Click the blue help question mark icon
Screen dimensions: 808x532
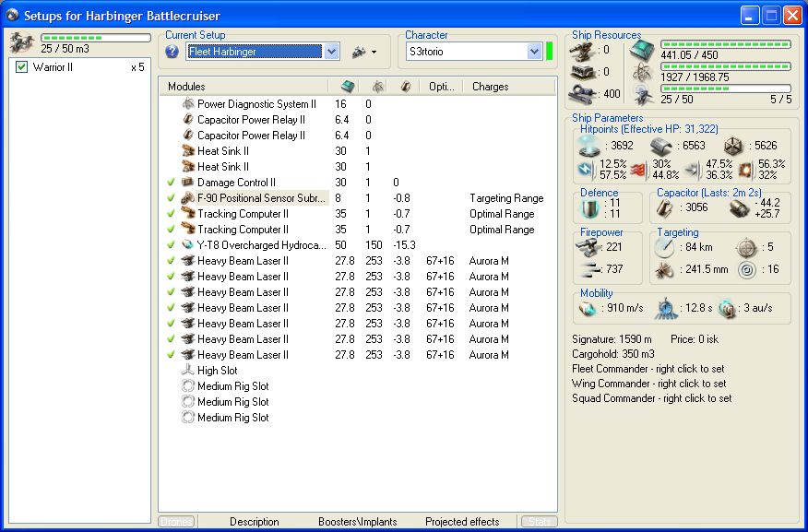pyautogui.click(x=172, y=52)
